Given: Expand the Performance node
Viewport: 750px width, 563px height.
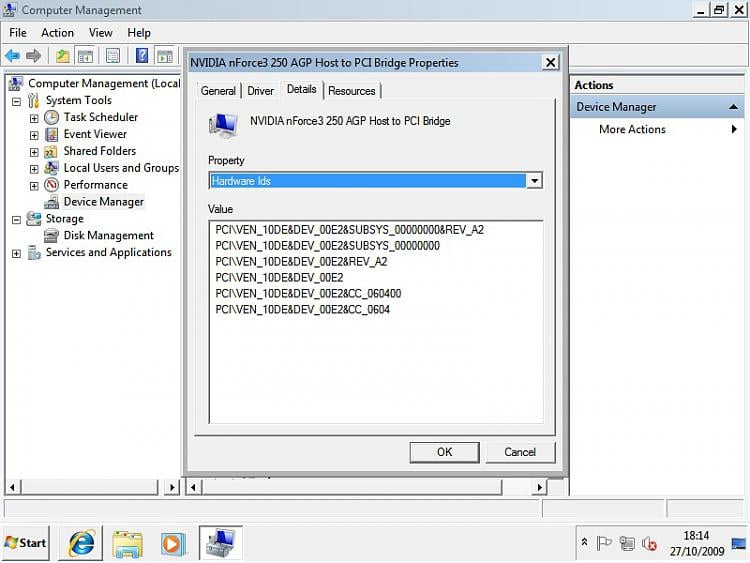Looking at the screenshot, I should [x=34, y=186].
